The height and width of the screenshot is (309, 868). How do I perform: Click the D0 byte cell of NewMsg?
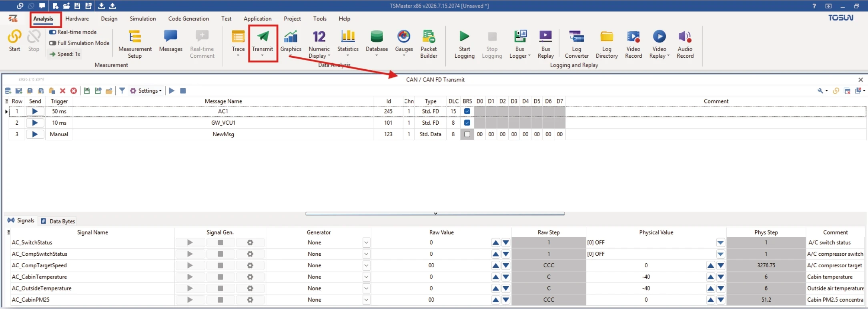click(x=480, y=134)
